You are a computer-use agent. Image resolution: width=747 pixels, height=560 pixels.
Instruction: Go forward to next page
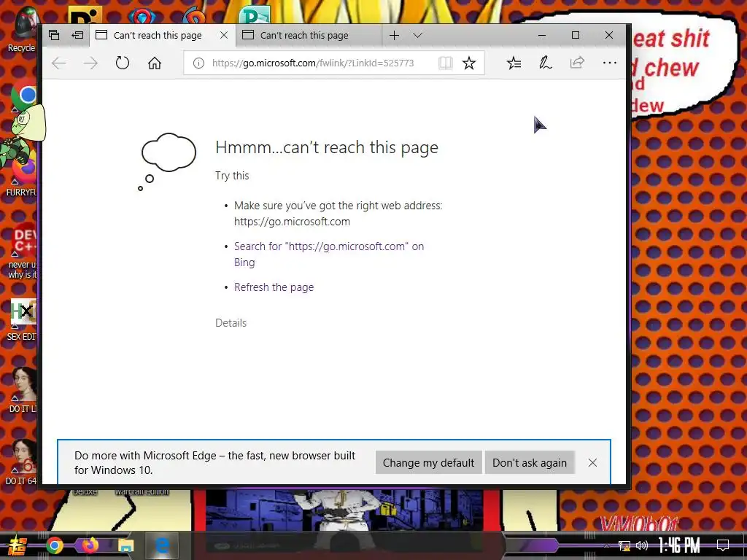tap(90, 63)
